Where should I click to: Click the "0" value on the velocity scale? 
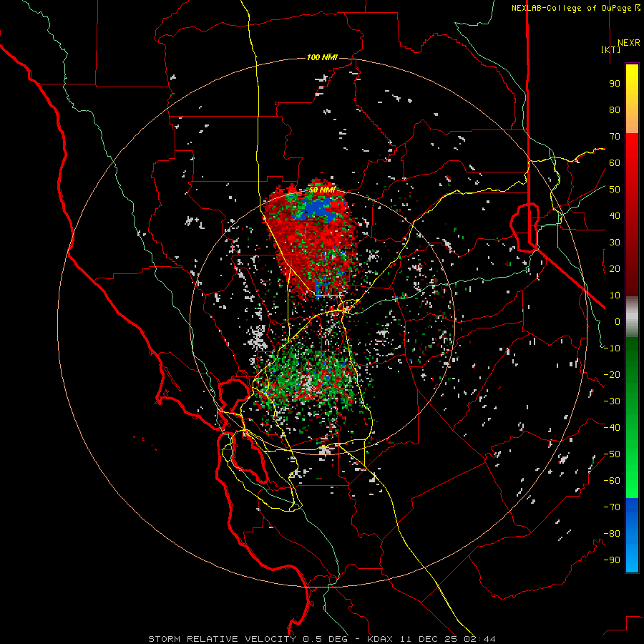[618, 321]
